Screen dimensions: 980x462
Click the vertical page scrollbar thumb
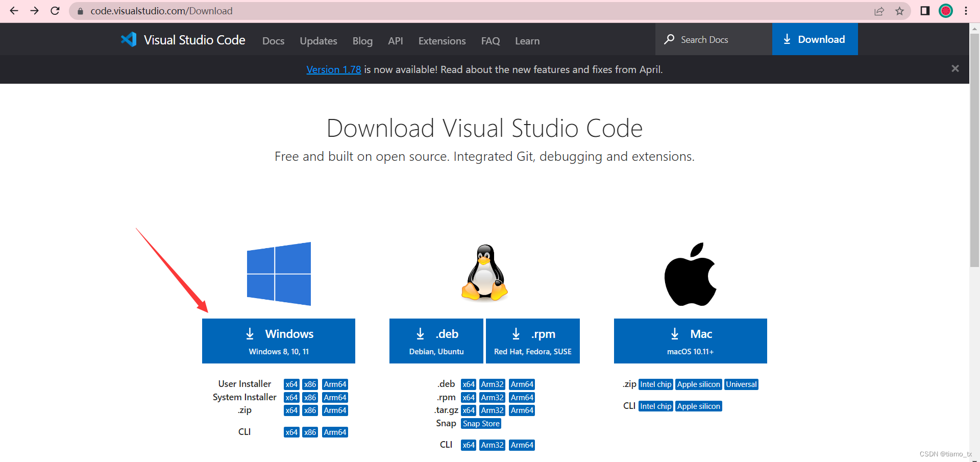974,151
